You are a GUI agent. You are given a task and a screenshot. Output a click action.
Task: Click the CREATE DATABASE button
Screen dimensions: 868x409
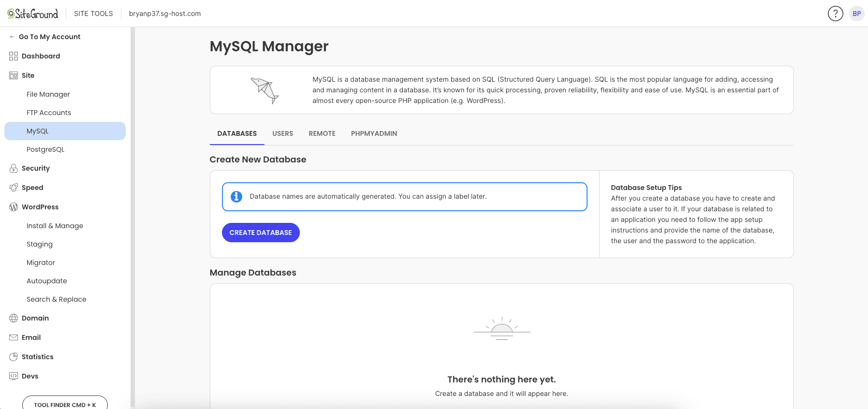tap(261, 233)
